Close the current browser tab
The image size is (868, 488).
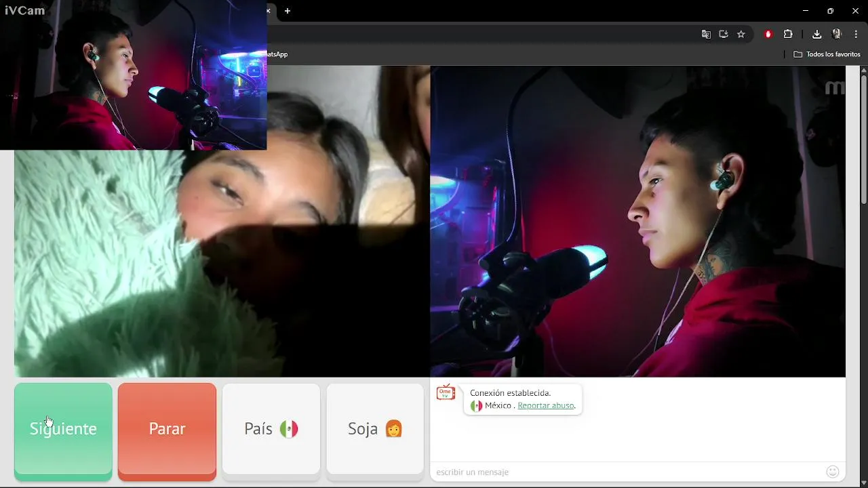pos(269,11)
